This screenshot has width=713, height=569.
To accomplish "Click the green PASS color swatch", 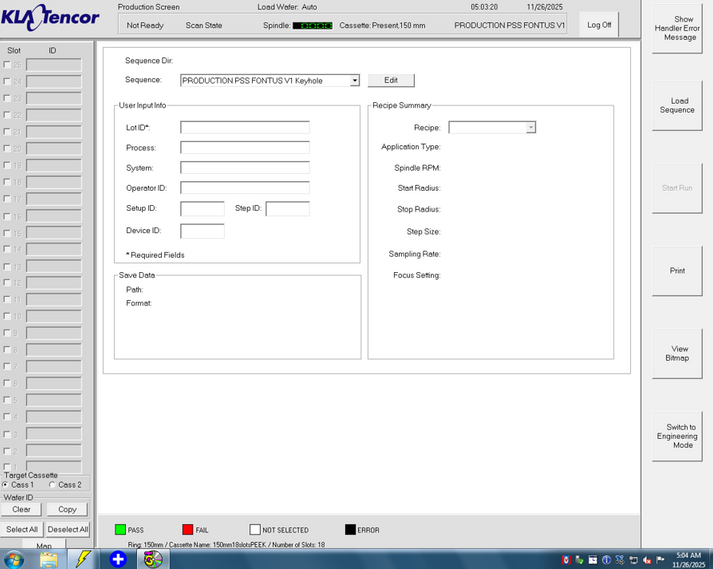I will point(118,530).
